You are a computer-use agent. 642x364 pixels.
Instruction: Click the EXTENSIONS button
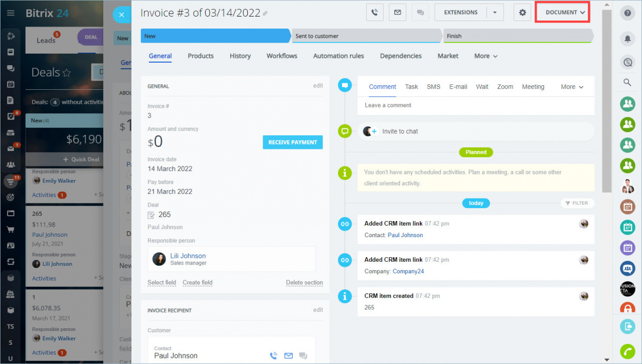[461, 13]
